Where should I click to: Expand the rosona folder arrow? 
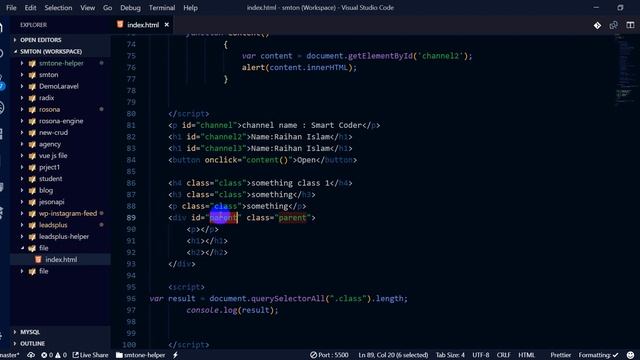pos(22,109)
